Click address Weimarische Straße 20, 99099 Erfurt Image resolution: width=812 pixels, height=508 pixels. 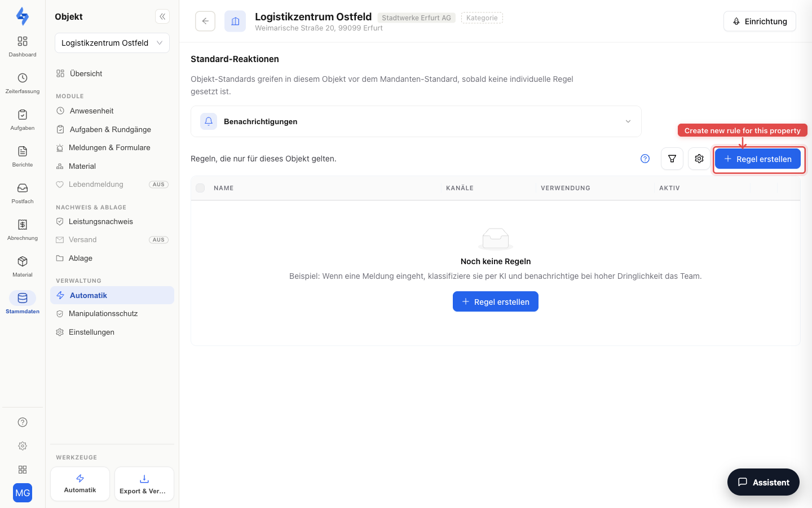tap(319, 28)
